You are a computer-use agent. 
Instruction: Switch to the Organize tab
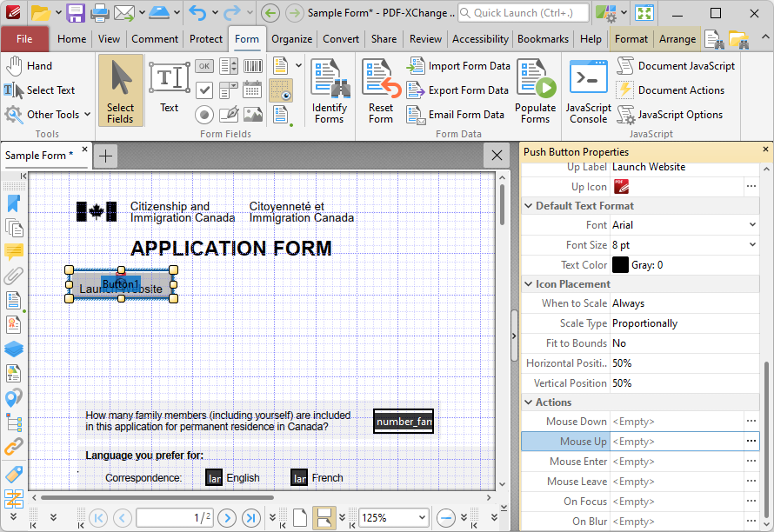(x=291, y=39)
